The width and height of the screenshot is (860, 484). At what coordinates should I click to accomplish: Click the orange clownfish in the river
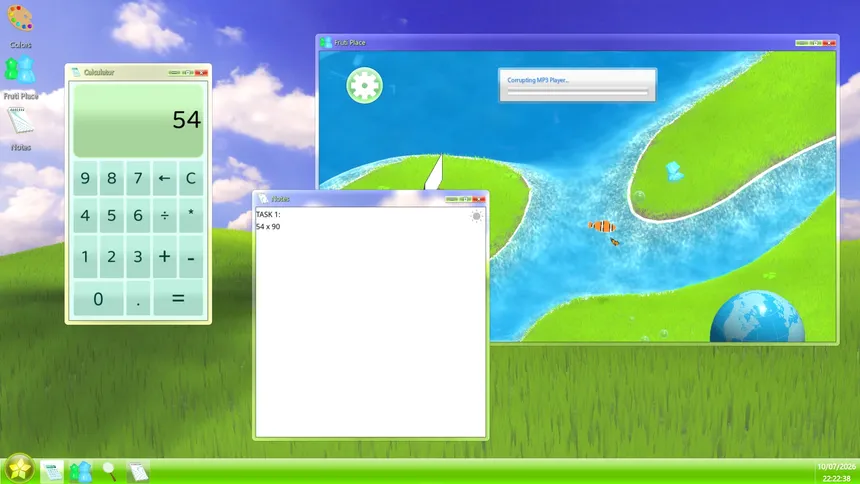[602, 226]
